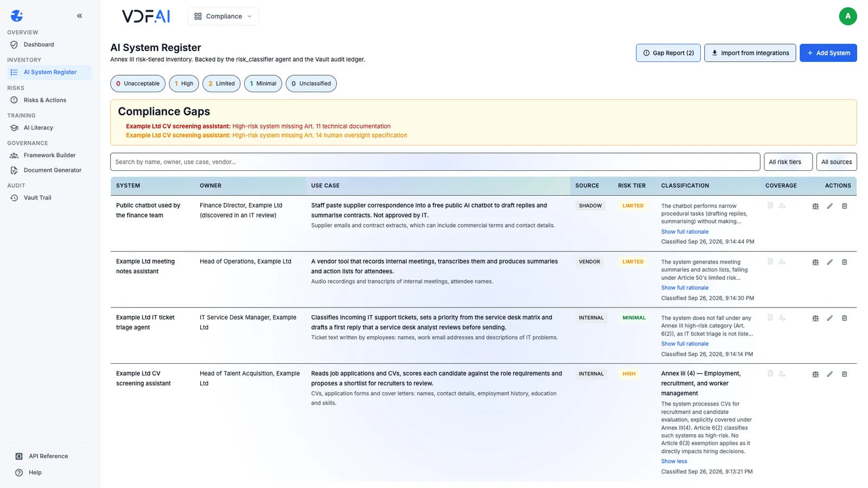Click the HIGH risk tier badge
The height and width of the screenshot is (488, 868).
(x=629, y=374)
